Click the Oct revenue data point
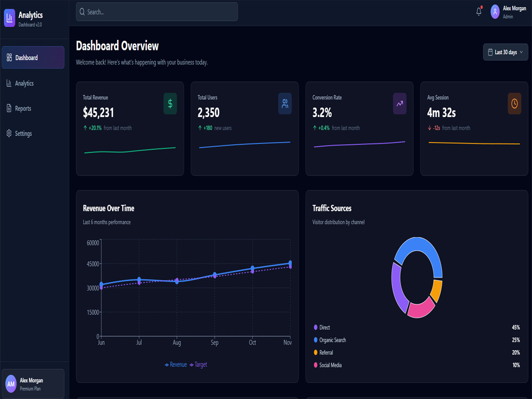The image size is (532, 399). [252, 268]
